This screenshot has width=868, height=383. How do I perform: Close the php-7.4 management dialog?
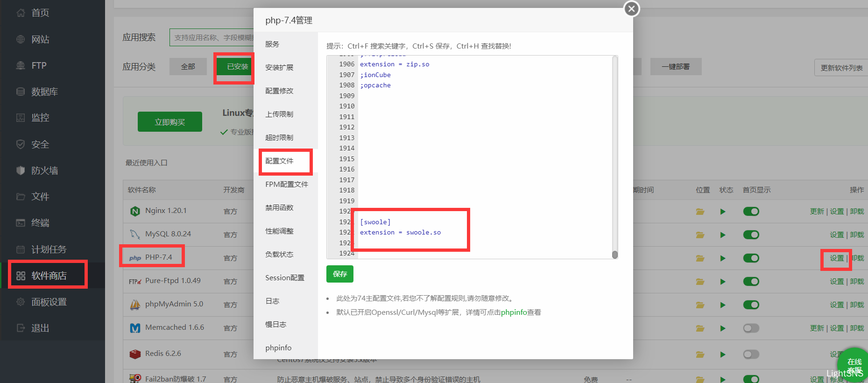click(631, 9)
